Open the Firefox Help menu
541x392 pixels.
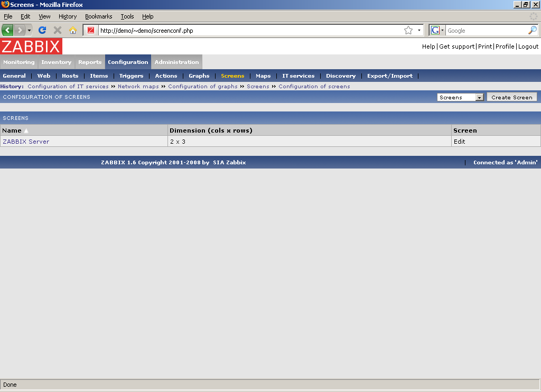[x=148, y=16]
